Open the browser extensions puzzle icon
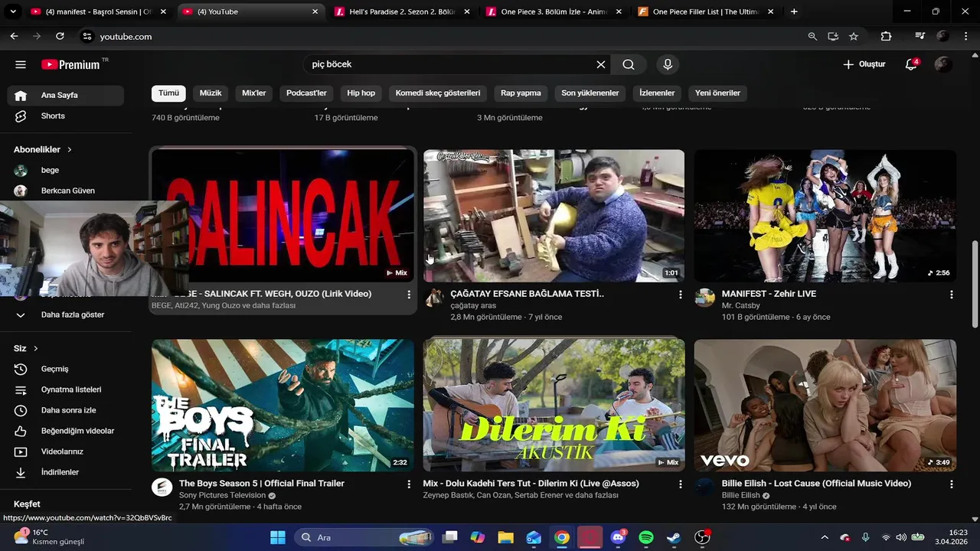The width and height of the screenshot is (980, 551). (x=886, y=37)
